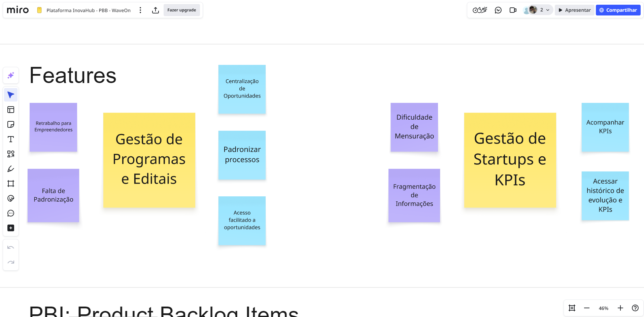Click the Compartilhar share button

tap(618, 10)
